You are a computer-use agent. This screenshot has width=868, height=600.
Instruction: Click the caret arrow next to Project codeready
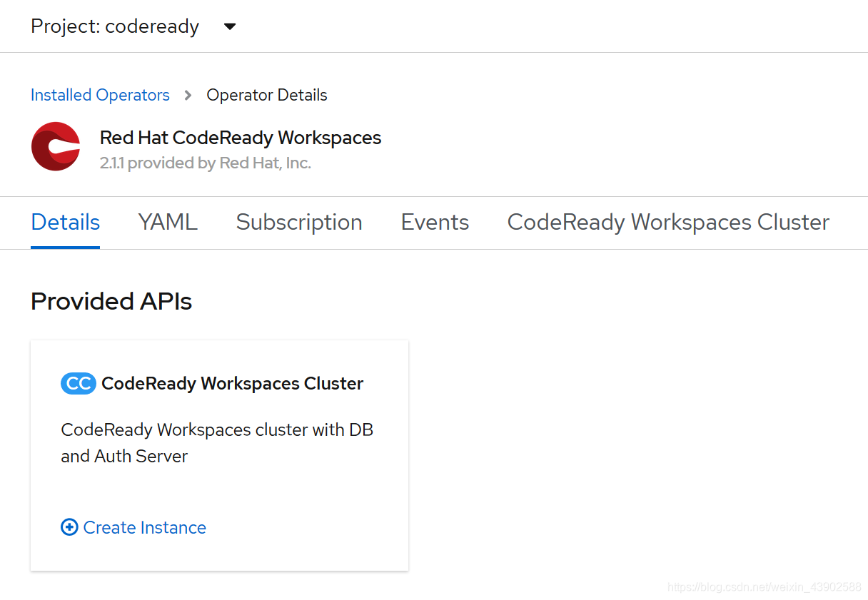point(230,27)
